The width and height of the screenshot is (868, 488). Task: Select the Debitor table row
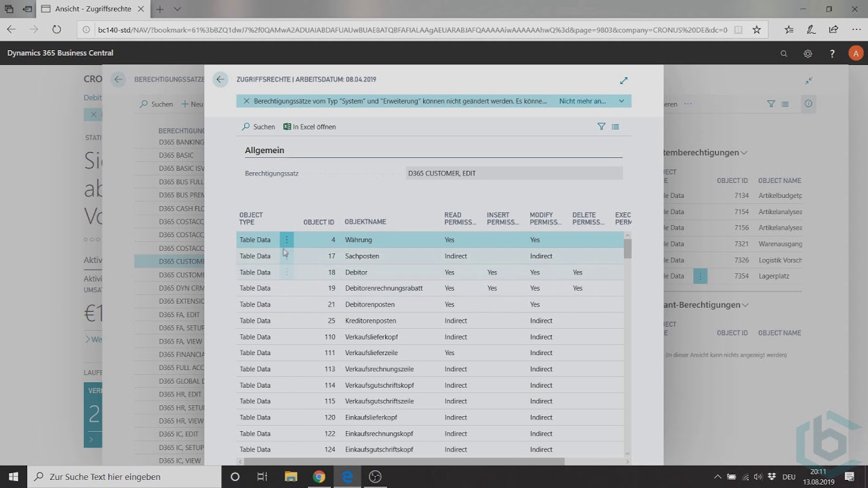[356, 272]
